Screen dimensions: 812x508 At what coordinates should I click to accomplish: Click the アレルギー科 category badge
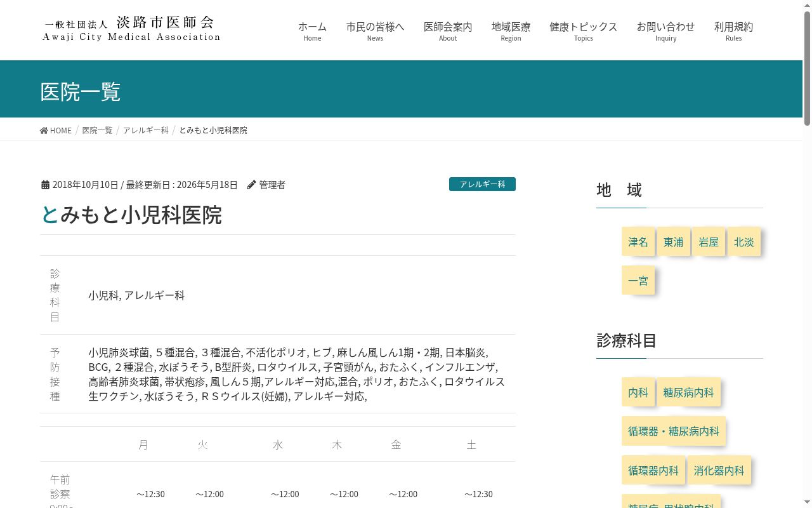click(482, 184)
